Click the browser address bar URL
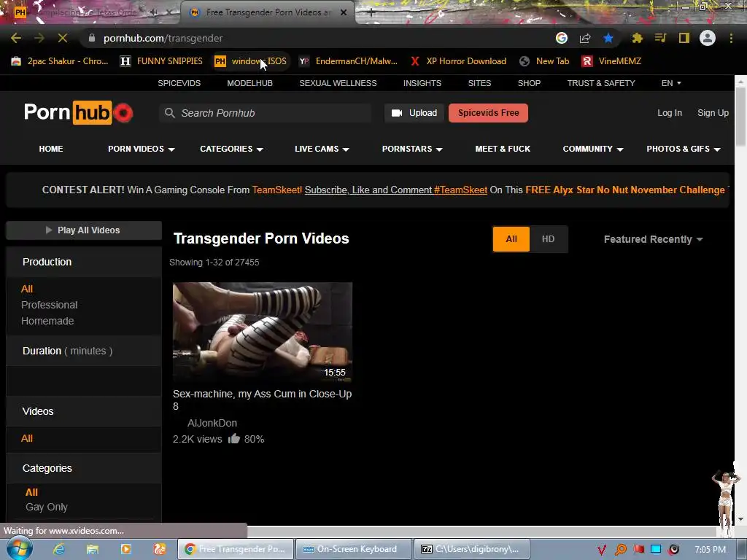747x560 pixels. tap(163, 38)
